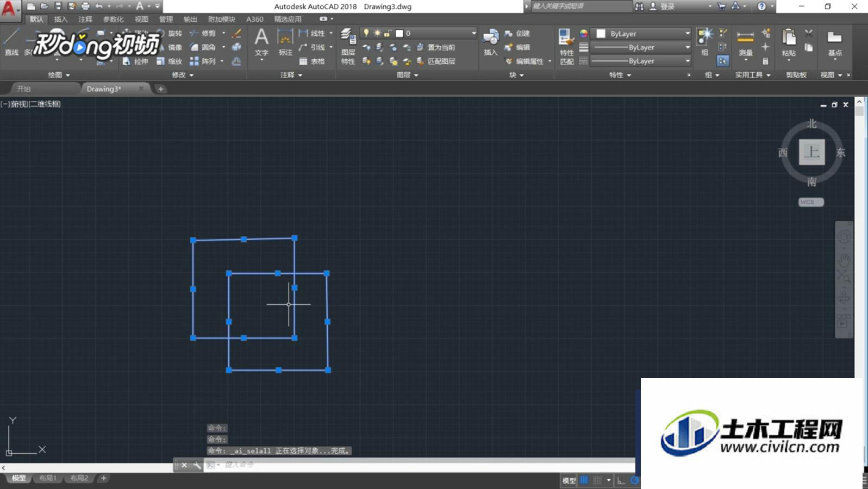Viewport: 868px width, 489px height.
Task: Switch to the Output (输出) ribbon tab
Action: [190, 19]
